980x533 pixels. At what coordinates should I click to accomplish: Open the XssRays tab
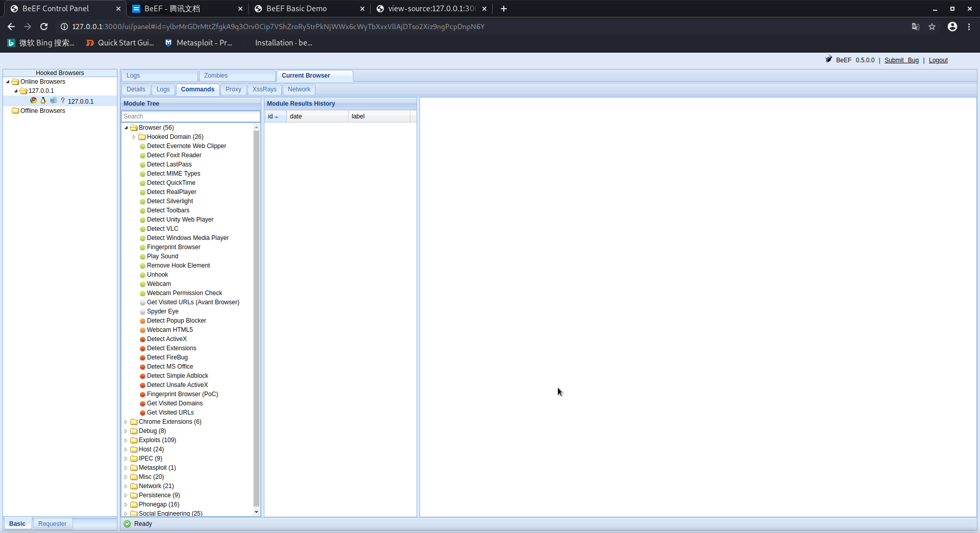tap(264, 89)
